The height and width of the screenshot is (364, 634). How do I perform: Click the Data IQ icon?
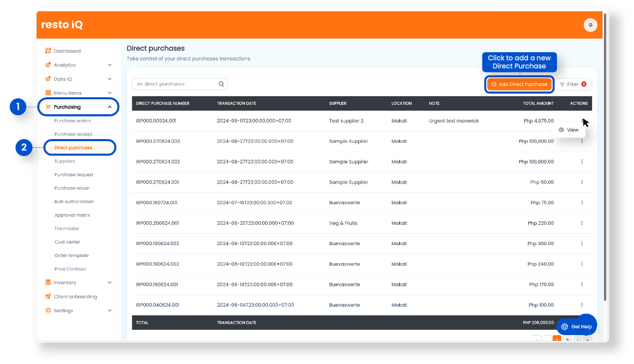48,79
